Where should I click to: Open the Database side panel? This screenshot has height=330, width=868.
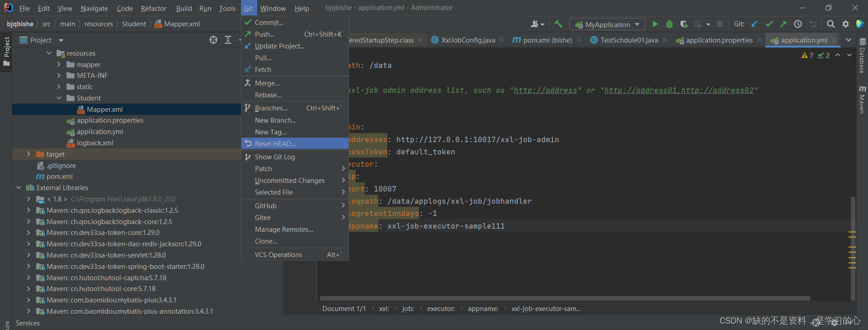862,55
